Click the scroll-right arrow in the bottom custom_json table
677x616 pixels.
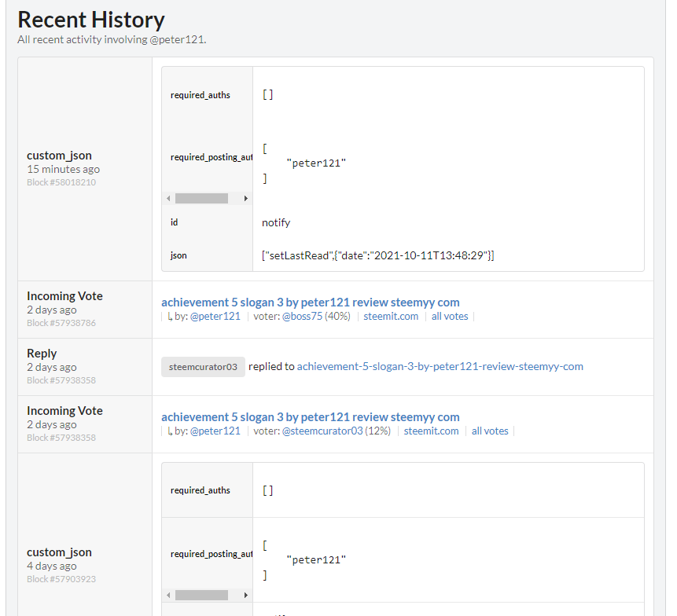point(245,596)
